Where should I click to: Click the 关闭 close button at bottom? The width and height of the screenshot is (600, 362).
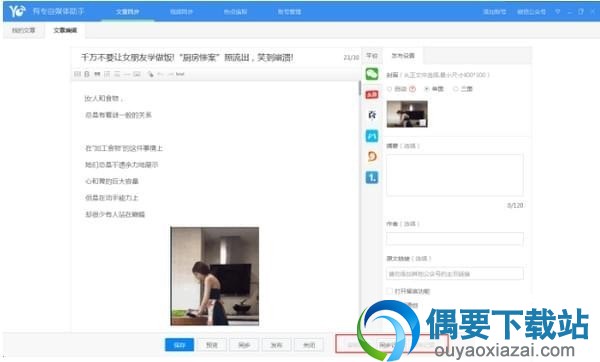(x=309, y=345)
